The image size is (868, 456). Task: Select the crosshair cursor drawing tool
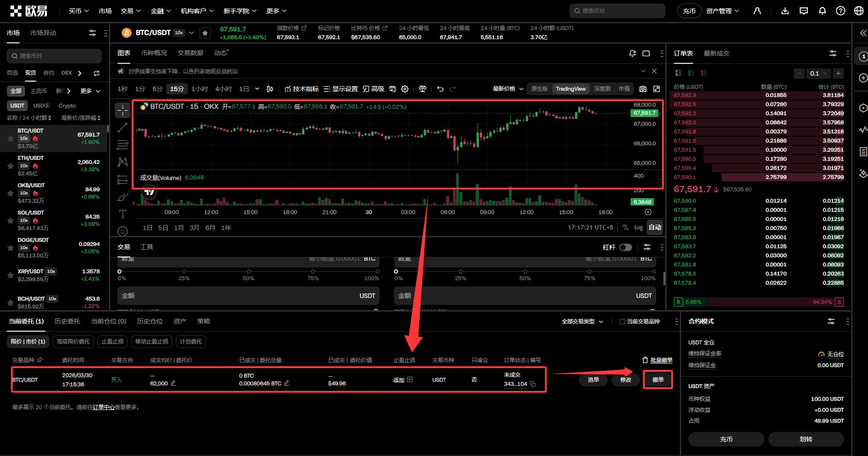123,110
